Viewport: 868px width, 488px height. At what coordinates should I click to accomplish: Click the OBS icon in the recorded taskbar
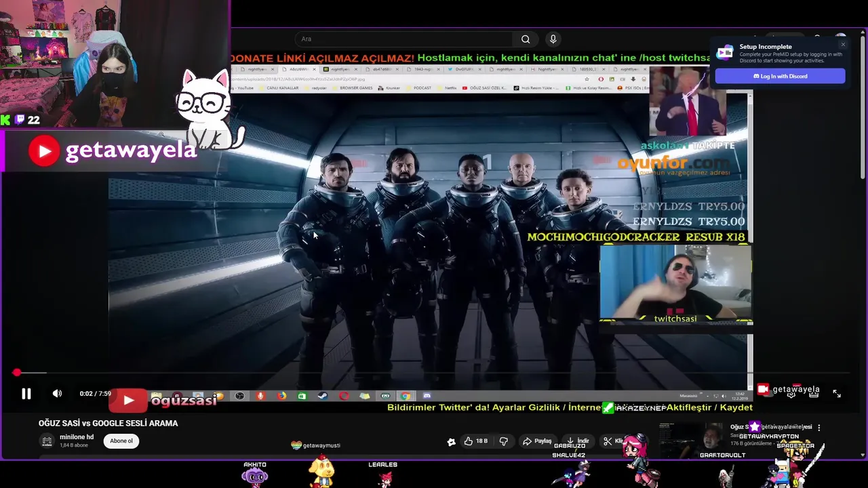(x=239, y=396)
